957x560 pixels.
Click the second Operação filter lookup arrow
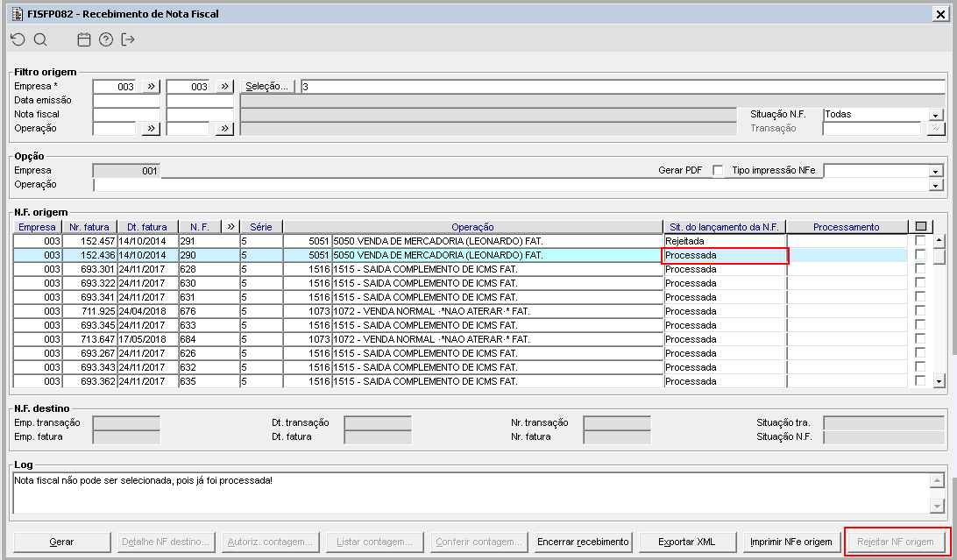224,128
